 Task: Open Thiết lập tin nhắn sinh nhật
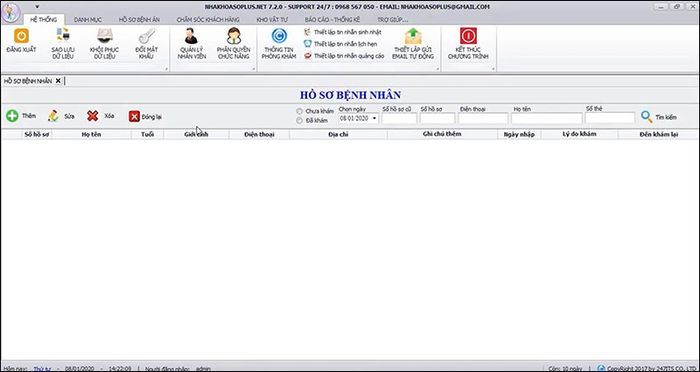point(342,32)
